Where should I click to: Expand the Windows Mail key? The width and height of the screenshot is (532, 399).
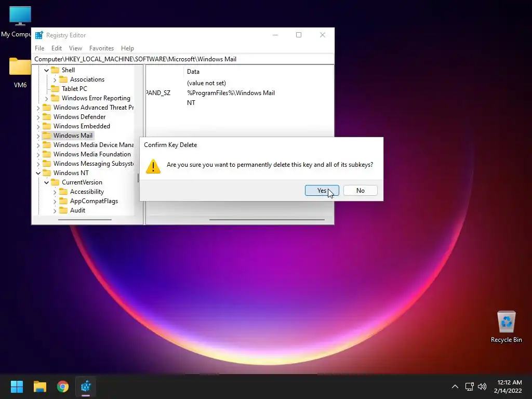pyautogui.click(x=38, y=136)
